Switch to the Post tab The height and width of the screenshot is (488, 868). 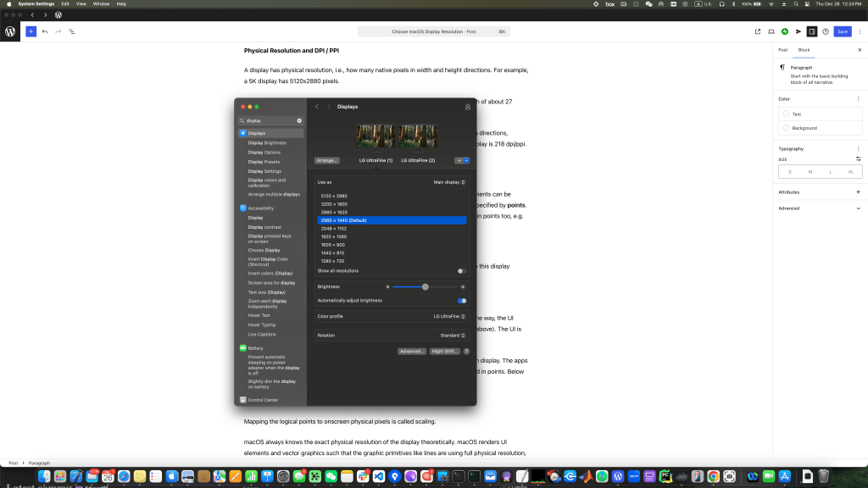tap(783, 50)
